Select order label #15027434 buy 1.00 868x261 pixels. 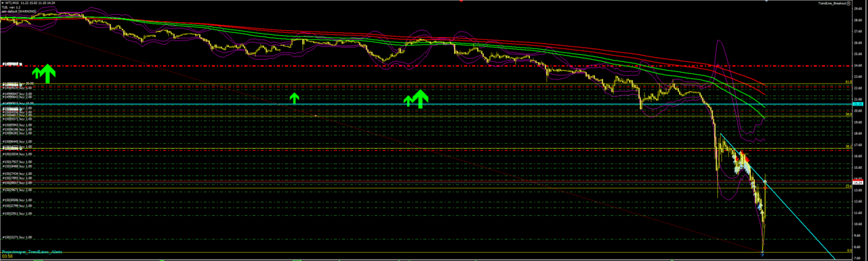(x=17, y=174)
